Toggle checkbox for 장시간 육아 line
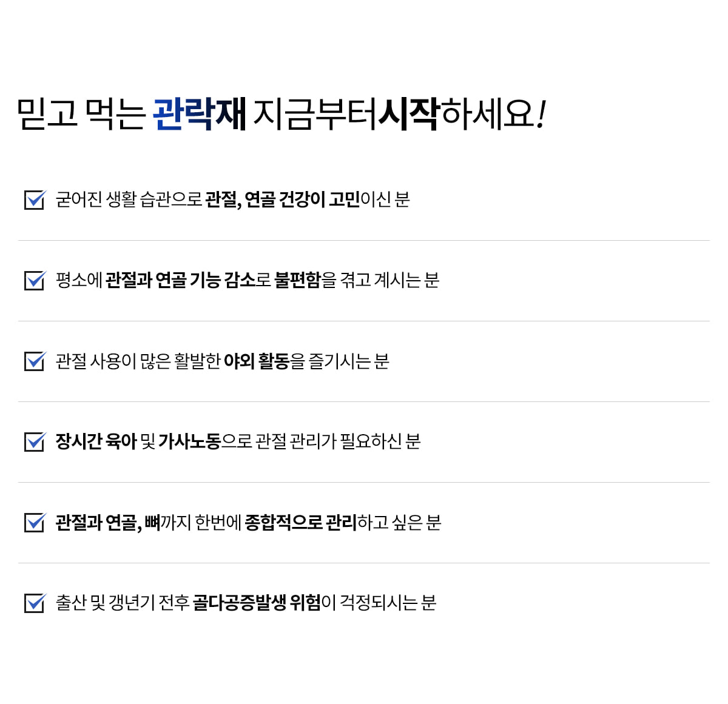728x704 pixels. (x=35, y=441)
